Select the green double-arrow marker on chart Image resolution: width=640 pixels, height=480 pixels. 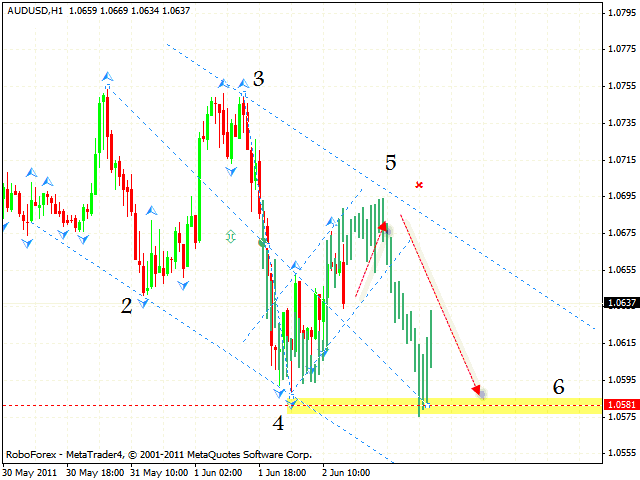point(231,236)
